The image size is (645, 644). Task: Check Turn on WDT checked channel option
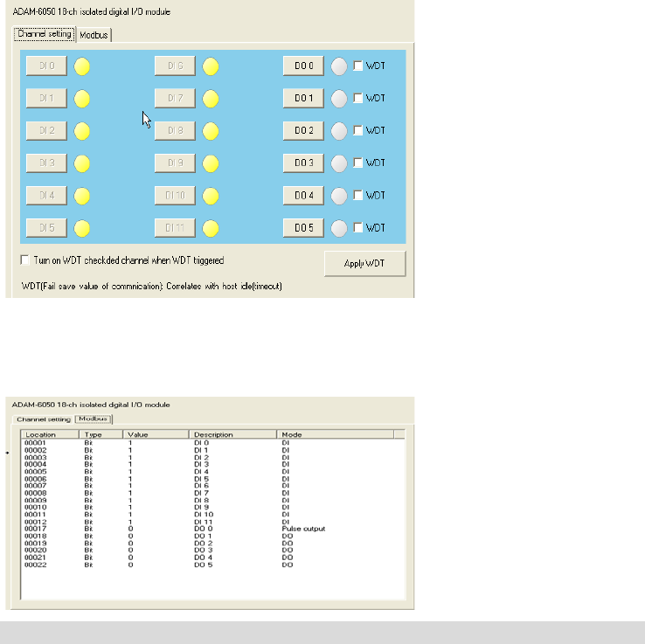pos(25,260)
